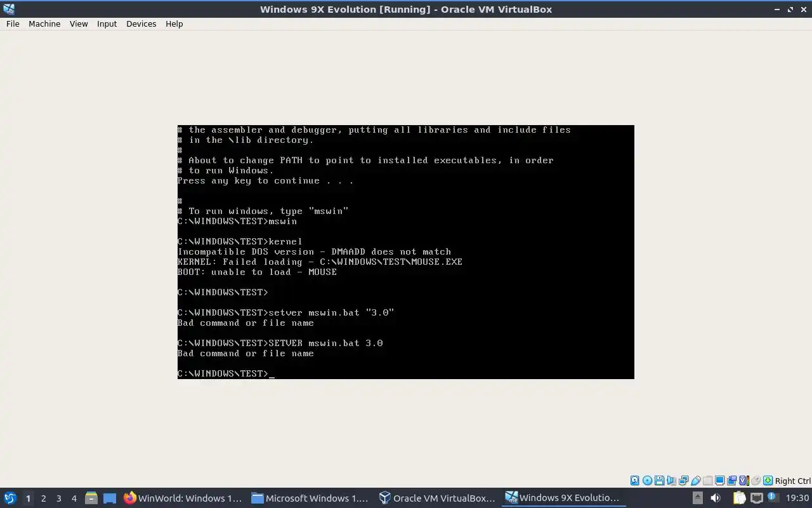Switch to Microsoft Windows 1 file manager window
The image size is (812, 508).
310,498
